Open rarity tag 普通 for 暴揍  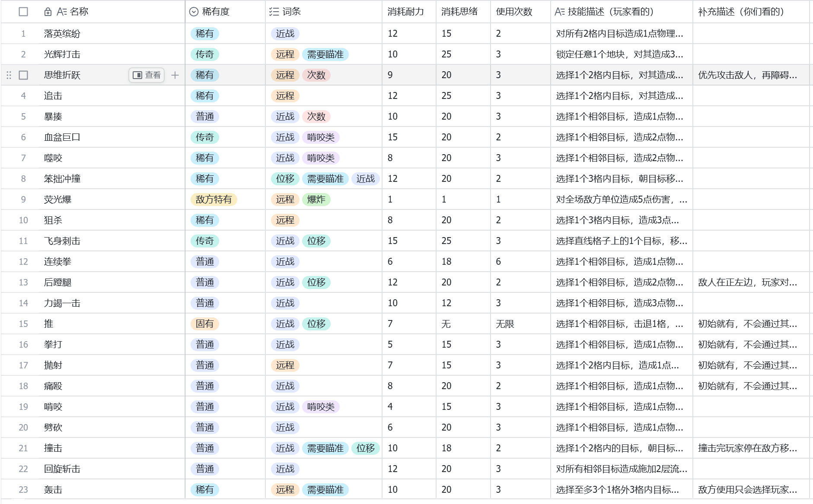pyautogui.click(x=205, y=117)
